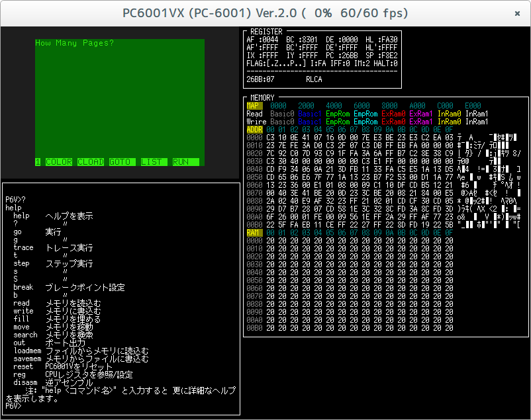
Task: Click ADDR row address 0040
Action: [x=254, y=169]
